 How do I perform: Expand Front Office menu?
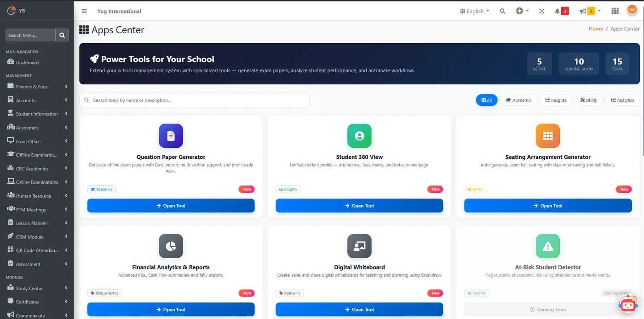point(37,141)
